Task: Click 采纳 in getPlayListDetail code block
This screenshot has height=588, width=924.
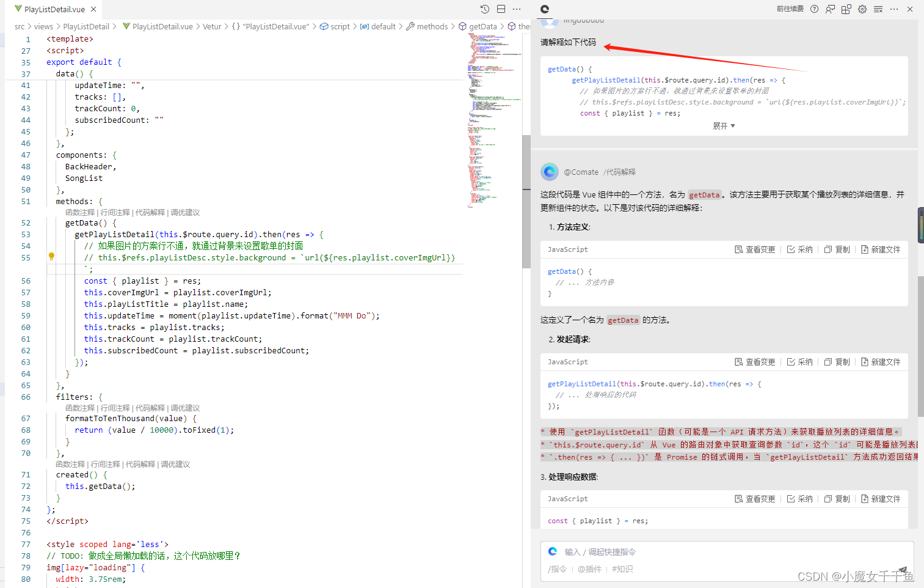Action: coord(799,362)
